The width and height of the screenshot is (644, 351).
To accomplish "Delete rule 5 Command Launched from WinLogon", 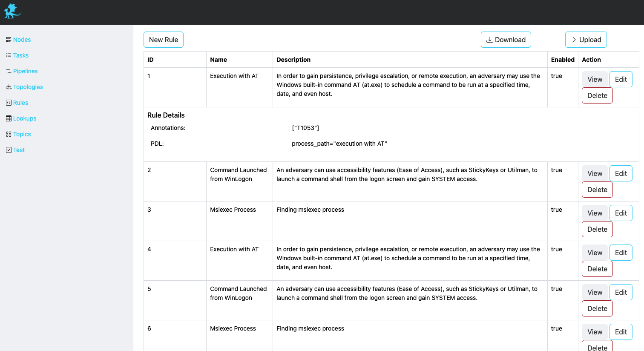I will pyautogui.click(x=597, y=308).
